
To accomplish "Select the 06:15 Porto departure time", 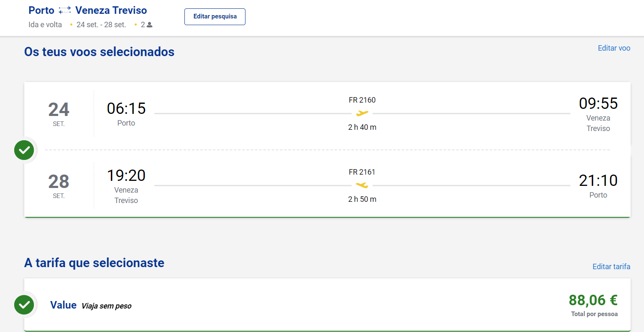I will pyautogui.click(x=126, y=108).
